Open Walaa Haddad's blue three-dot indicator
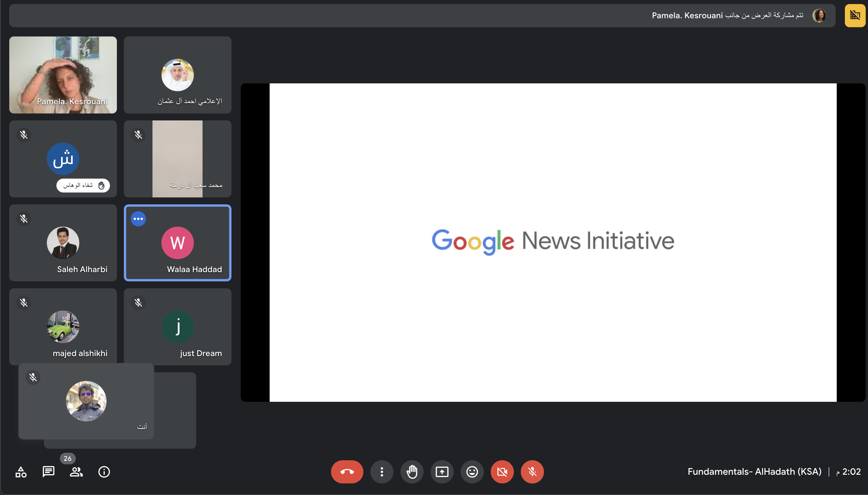868x495 pixels. (x=138, y=219)
